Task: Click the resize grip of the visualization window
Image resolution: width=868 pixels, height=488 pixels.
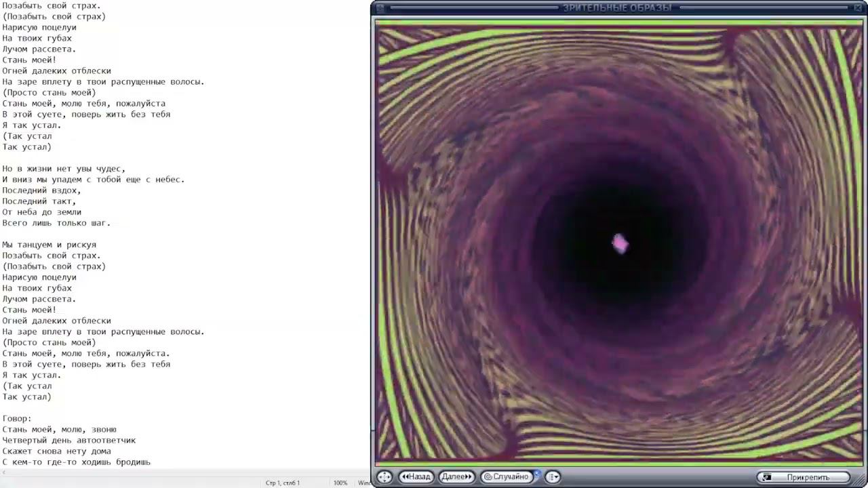Action: click(860, 479)
